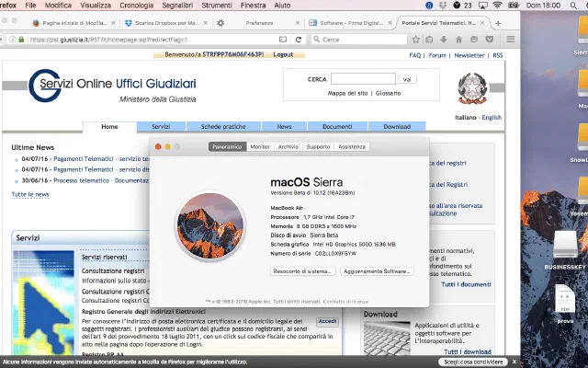
Task: Close the Portale Servizi Telematici tab
Action: (482, 23)
